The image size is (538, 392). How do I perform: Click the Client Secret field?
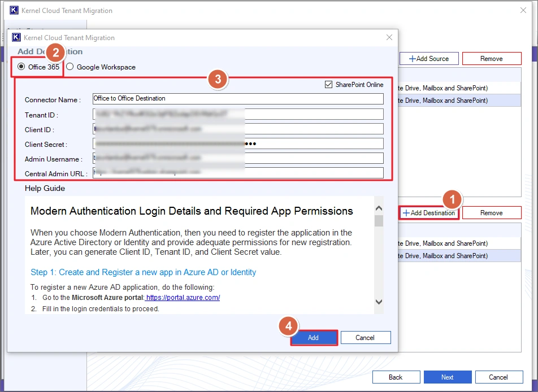coord(238,144)
